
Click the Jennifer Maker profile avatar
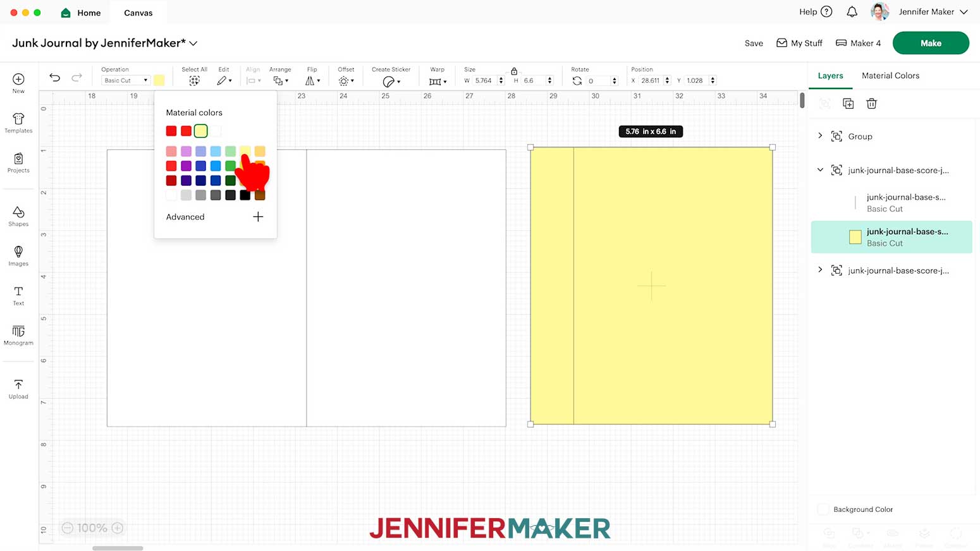(879, 11)
